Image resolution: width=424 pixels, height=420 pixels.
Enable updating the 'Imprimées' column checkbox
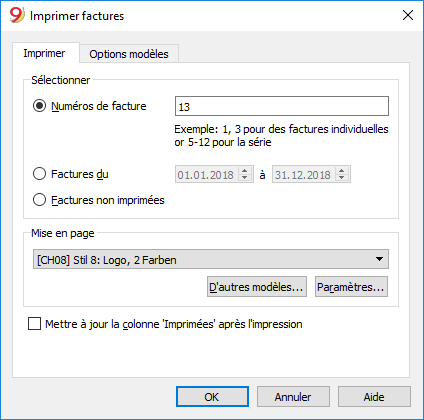34,324
